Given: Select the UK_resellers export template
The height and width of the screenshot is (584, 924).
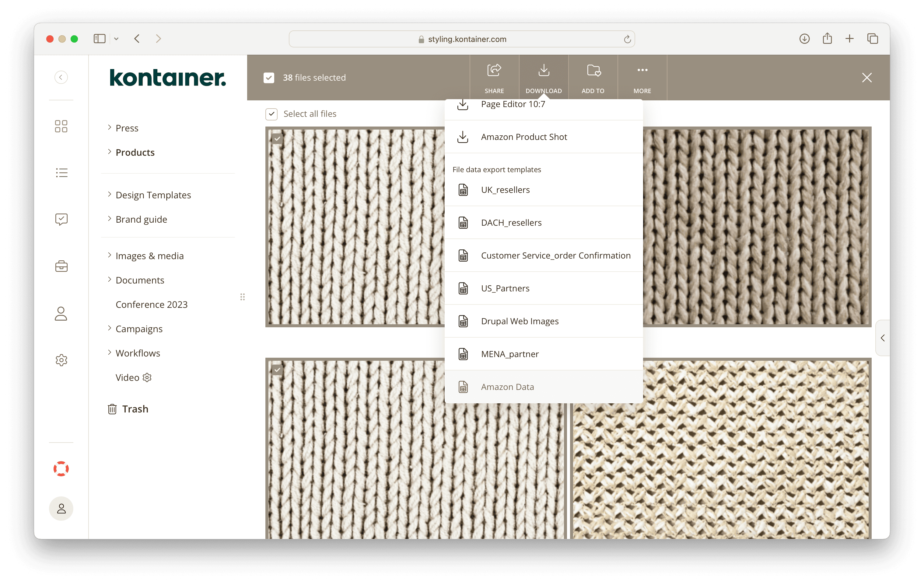Looking at the screenshot, I should tap(505, 189).
